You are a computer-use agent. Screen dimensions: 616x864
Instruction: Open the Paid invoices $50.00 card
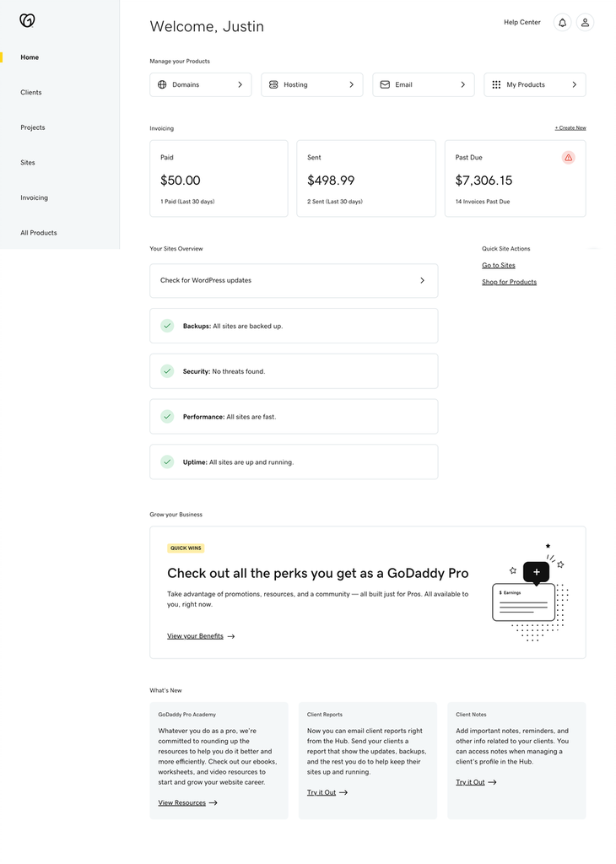(219, 179)
